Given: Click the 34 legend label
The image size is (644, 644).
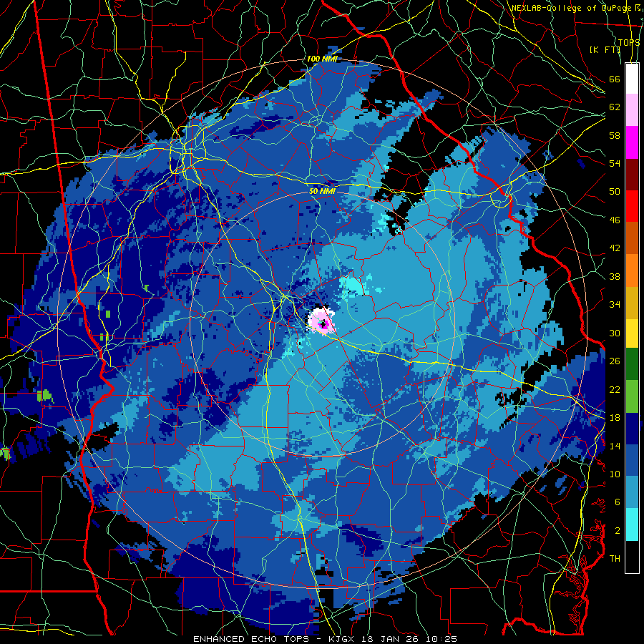Looking at the screenshot, I should point(615,304).
